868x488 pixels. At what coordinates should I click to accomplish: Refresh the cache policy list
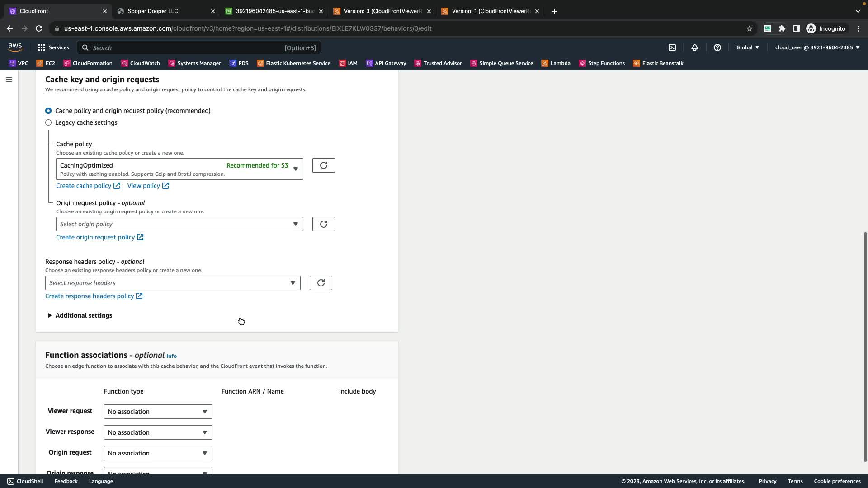point(323,165)
